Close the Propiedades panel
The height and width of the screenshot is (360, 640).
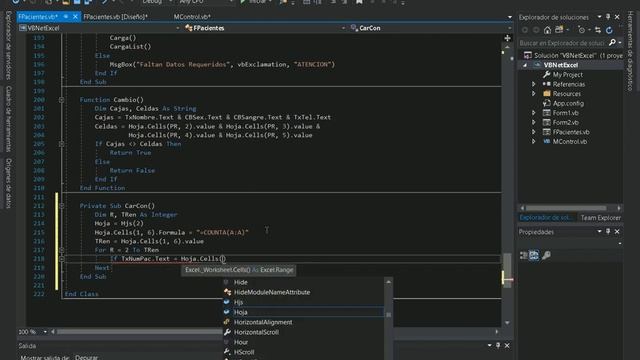(617, 231)
